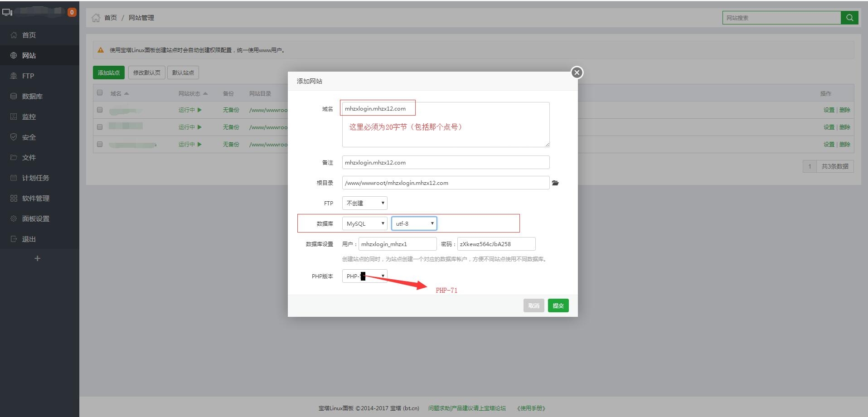
Task: Open 网站 in the sidebar
Action: pos(39,55)
